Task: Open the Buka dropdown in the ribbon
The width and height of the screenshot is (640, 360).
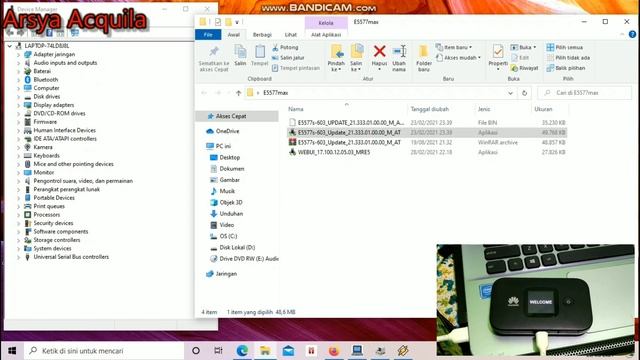Action: (x=523, y=47)
